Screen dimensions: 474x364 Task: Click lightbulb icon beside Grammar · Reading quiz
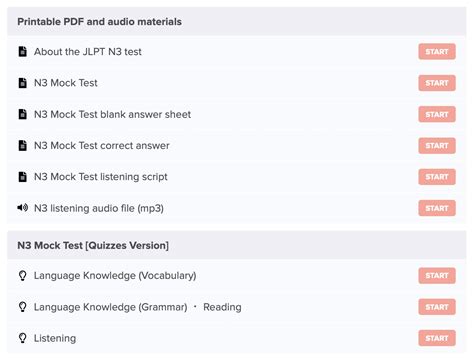(x=22, y=307)
